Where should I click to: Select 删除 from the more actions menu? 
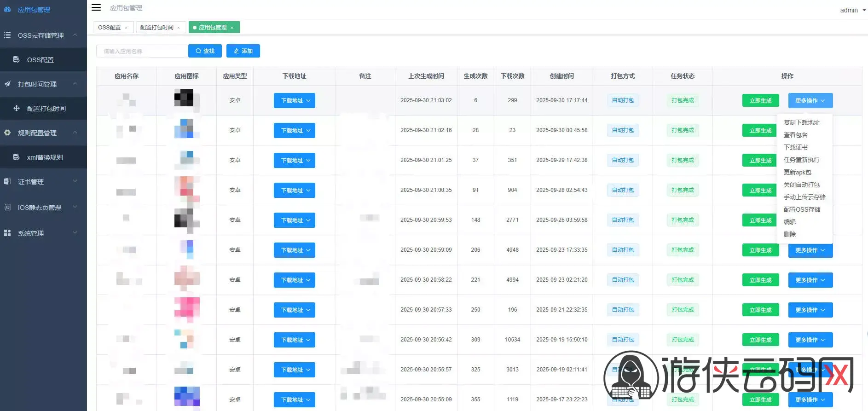790,234
